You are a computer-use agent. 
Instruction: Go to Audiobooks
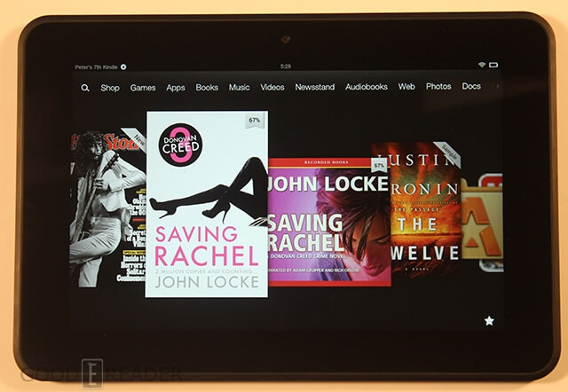coord(367,87)
